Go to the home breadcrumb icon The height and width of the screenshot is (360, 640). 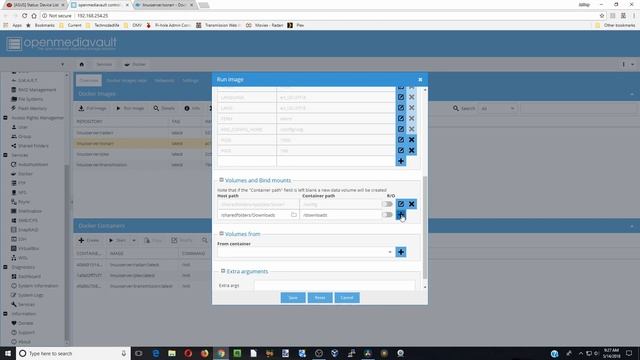coord(82,64)
